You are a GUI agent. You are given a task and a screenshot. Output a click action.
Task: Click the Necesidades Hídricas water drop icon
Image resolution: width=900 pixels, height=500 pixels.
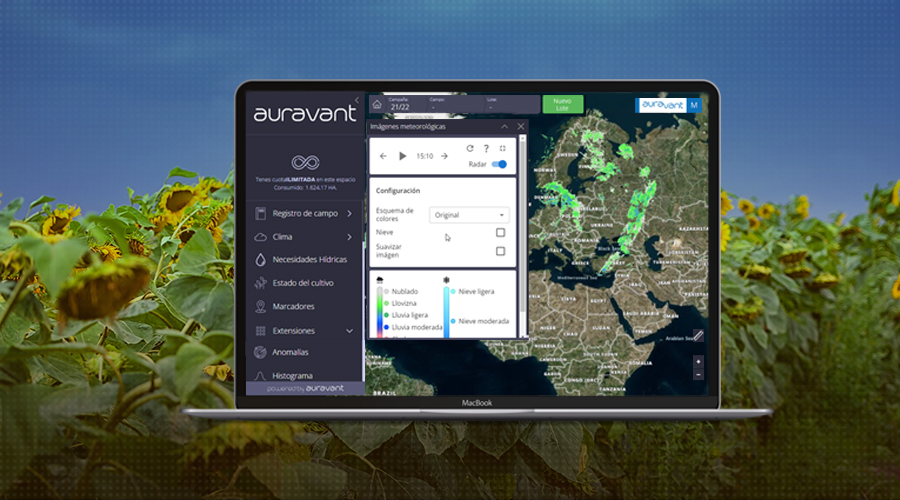[x=261, y=259]
